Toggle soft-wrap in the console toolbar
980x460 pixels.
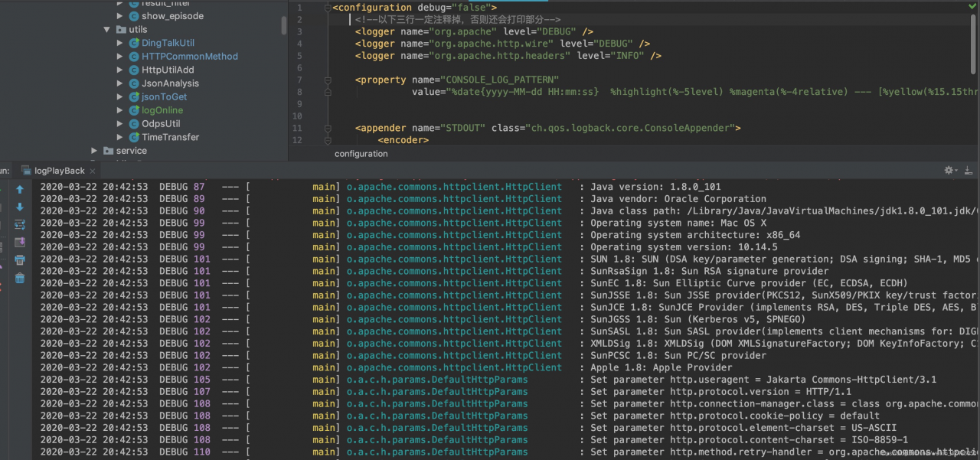coord(20,224)
